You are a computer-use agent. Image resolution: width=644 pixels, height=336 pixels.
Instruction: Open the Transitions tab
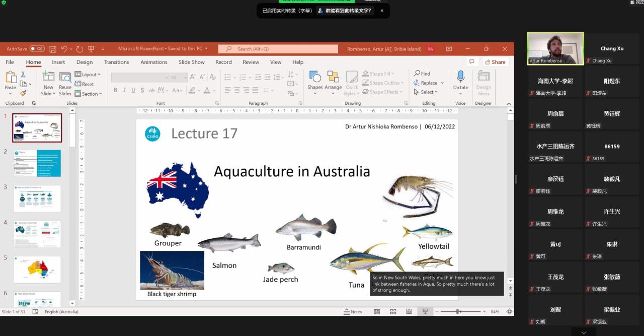116,62
